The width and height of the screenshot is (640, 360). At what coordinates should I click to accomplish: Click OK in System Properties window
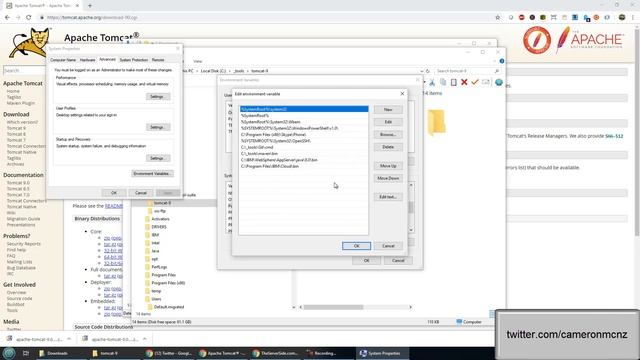(114, 193)
